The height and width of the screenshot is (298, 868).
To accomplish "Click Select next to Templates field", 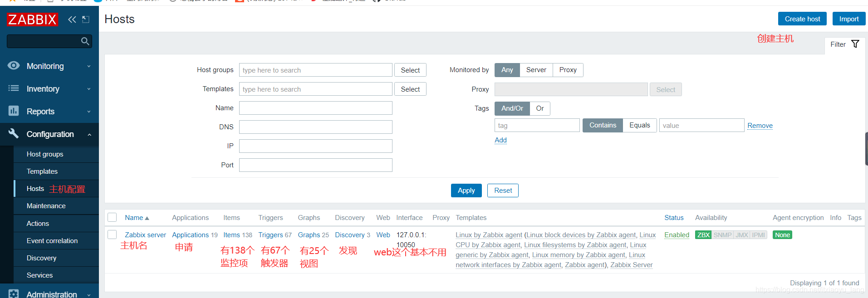I will click(410, 89).
